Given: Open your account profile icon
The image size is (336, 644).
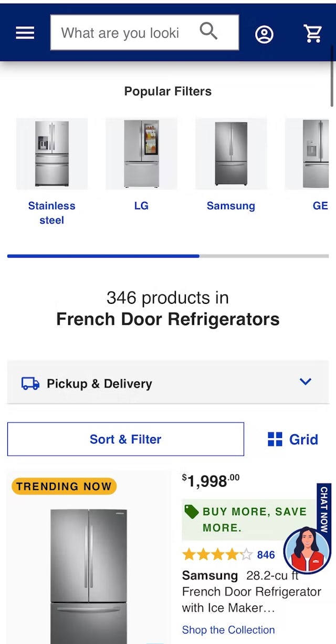Looking at the screenshot, I should click(x=265, y=34).
